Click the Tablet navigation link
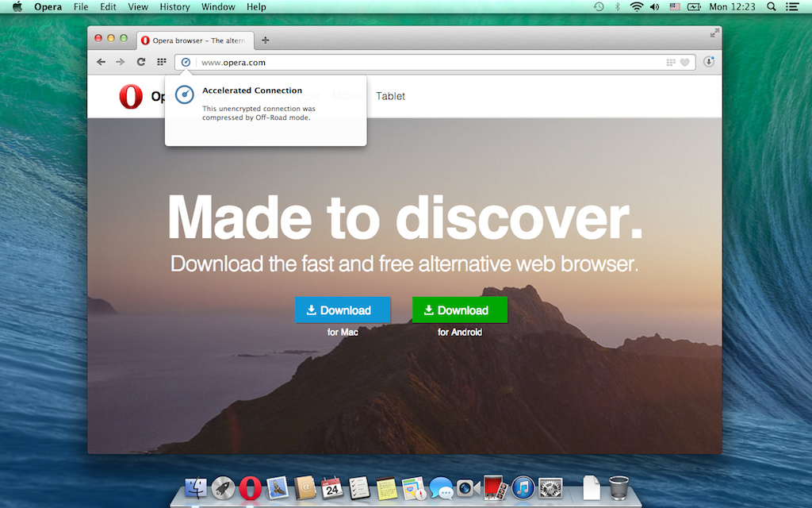This screenshot has width=812, height=508. (x=390, y=96)
